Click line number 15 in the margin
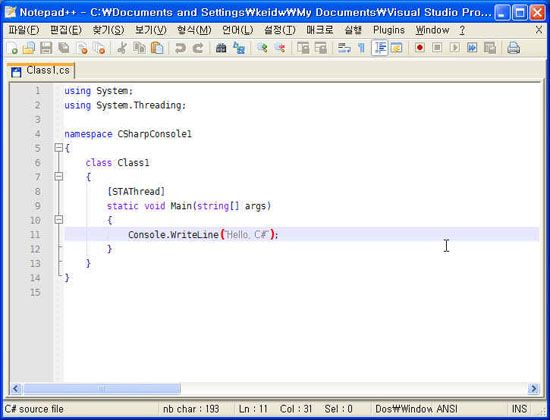 pos(35,292)
